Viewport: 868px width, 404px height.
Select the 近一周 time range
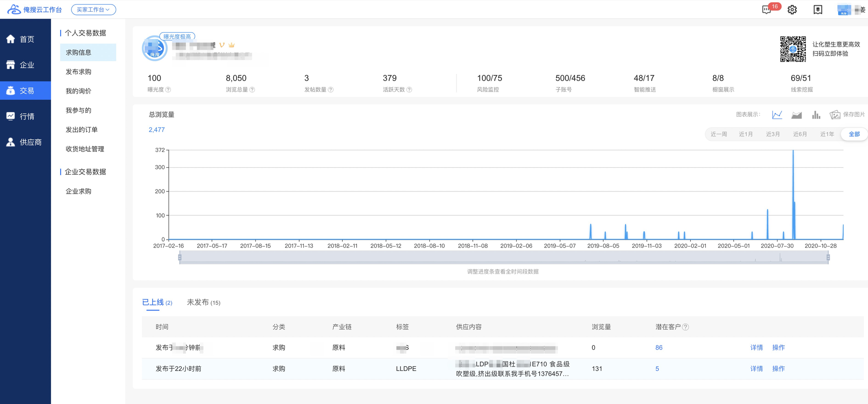coord(718,134)
